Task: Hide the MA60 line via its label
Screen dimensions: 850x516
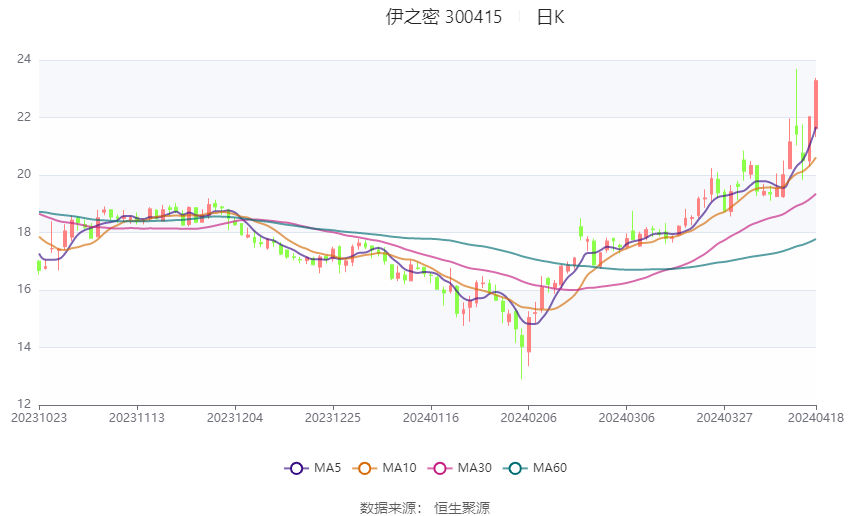Action: click(x=550, y=468)
